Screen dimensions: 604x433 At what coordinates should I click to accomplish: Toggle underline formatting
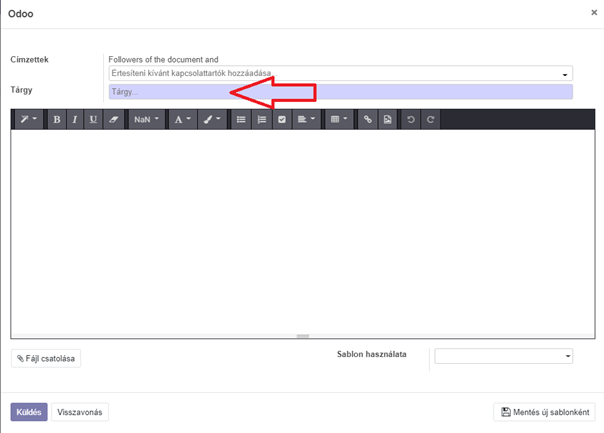coord(93,119)
